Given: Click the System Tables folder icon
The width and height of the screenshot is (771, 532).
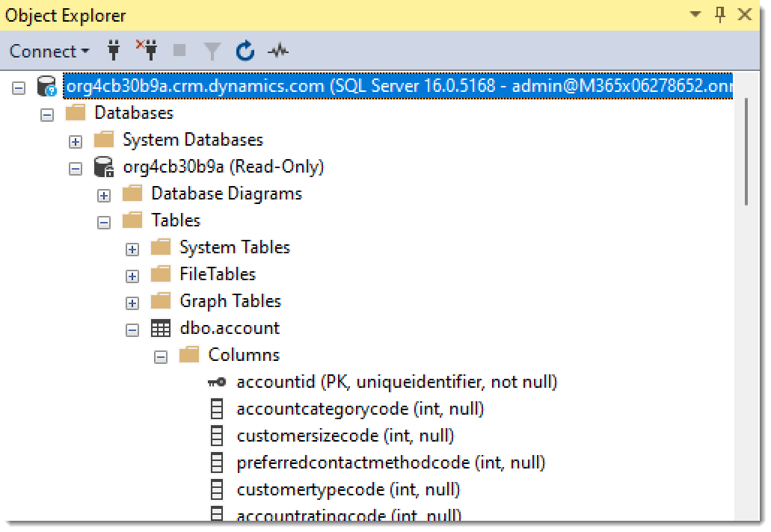Looking at the screenshot, I should 161,247.
